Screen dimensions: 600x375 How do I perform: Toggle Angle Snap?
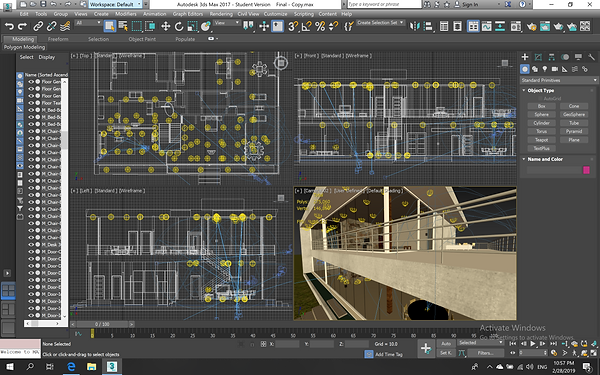click(307, 26)
